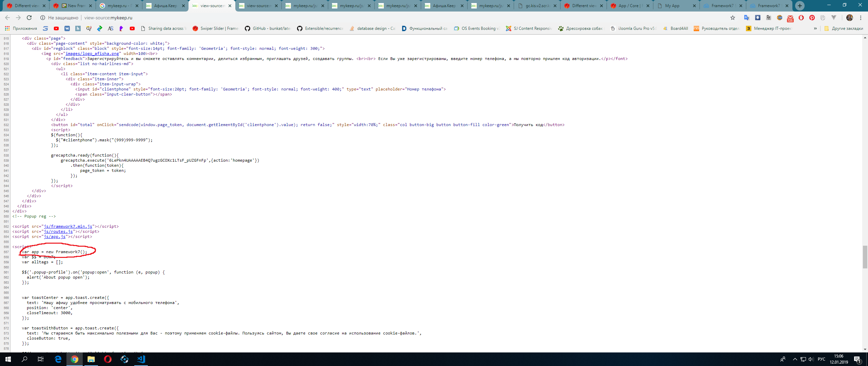Open Task View on the taskbar

pyautogui.click(x=41, y=359)
